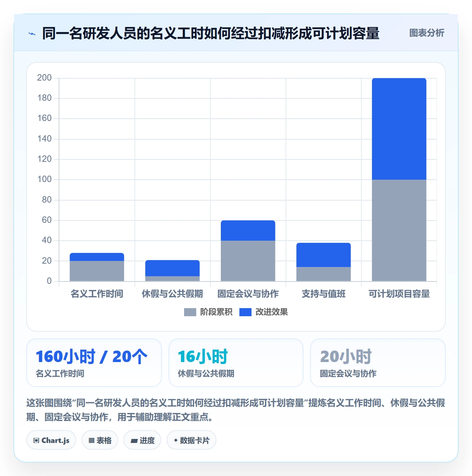Click the 阶段累积 legend text
The image size is (472, 476).
(x=216, y=312)
